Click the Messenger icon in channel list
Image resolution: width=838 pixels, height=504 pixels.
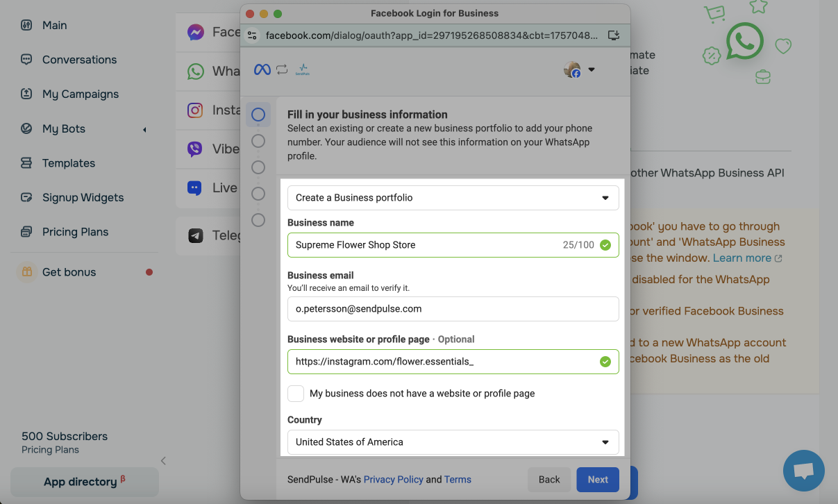196,33
